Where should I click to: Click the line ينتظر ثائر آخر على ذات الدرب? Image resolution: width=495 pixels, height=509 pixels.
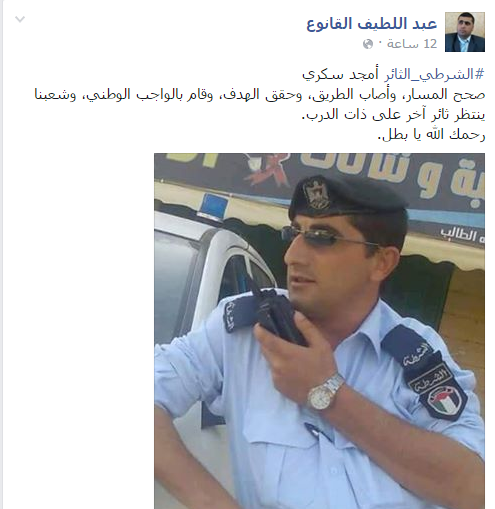pyautogui.click(x=393, y=115)
